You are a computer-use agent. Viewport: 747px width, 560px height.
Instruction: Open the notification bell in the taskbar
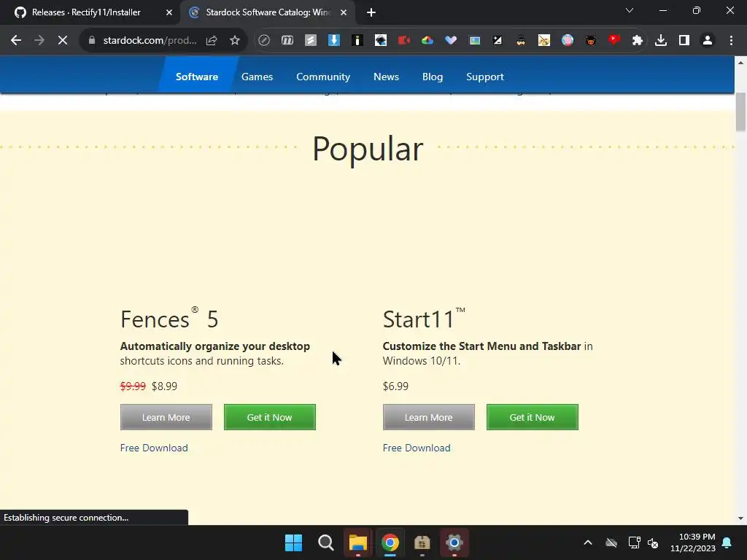(727, 542)
